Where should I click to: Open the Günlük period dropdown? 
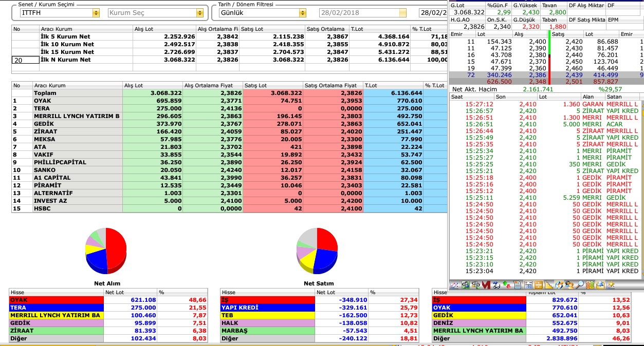(302, 13)
